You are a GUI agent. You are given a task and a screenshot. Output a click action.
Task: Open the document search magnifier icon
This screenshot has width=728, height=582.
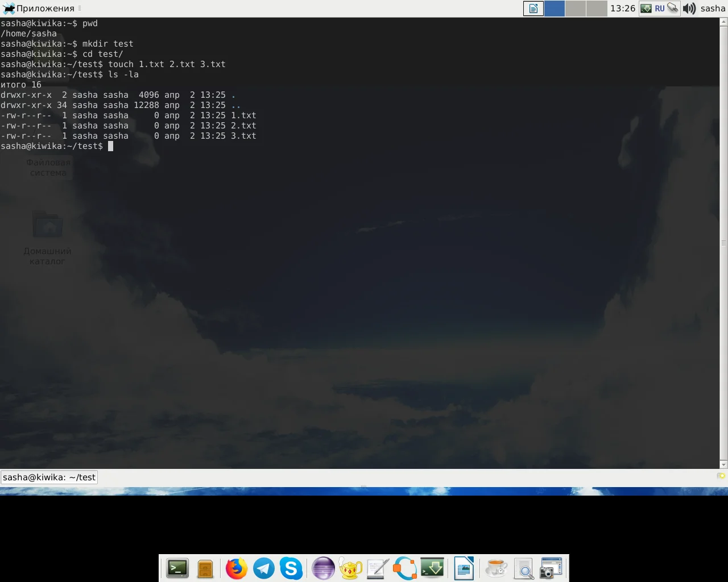523,568
